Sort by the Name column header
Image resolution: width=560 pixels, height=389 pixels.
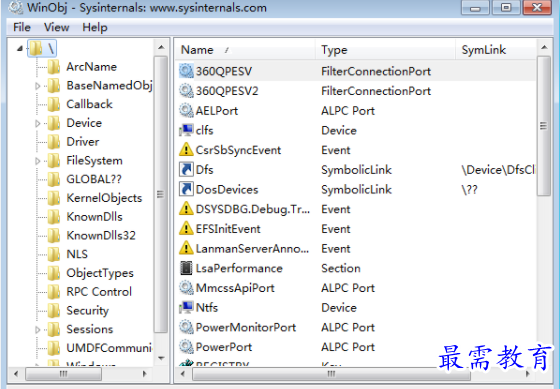245,50
